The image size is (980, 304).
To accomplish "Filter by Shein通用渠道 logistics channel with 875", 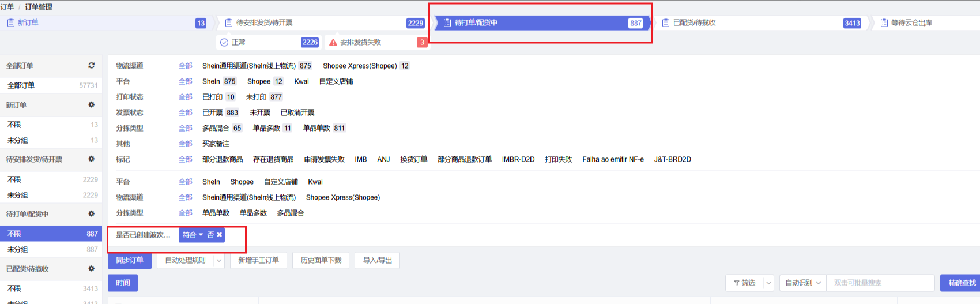I will click(257, 66).
